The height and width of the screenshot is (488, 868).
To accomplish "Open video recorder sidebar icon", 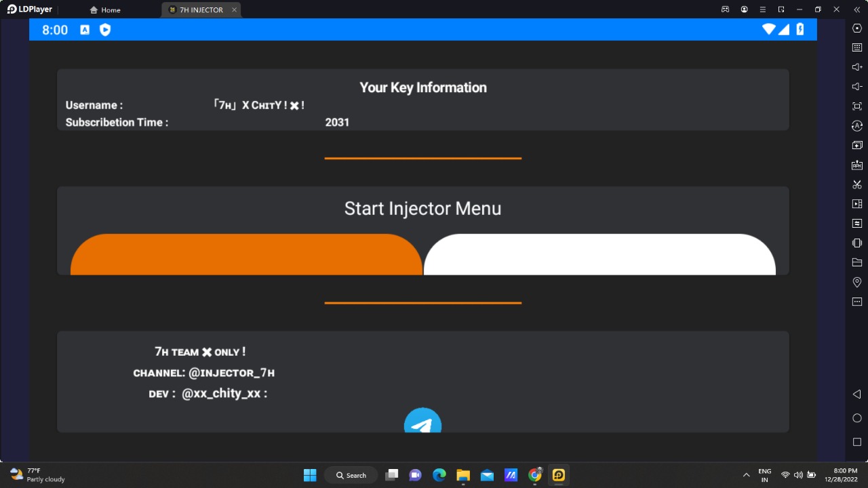I will (x=857, y=203).
